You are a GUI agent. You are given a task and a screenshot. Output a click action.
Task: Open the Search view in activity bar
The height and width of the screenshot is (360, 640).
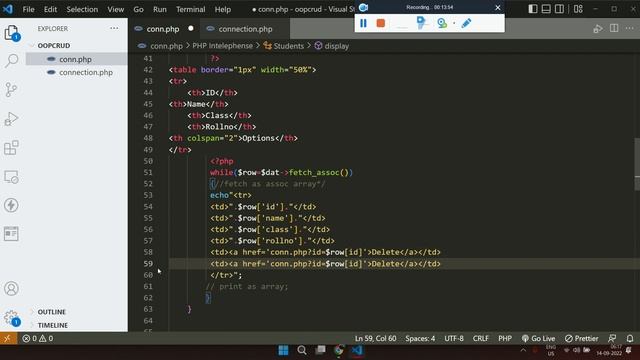pyautogui.click(x=11, y=61)
